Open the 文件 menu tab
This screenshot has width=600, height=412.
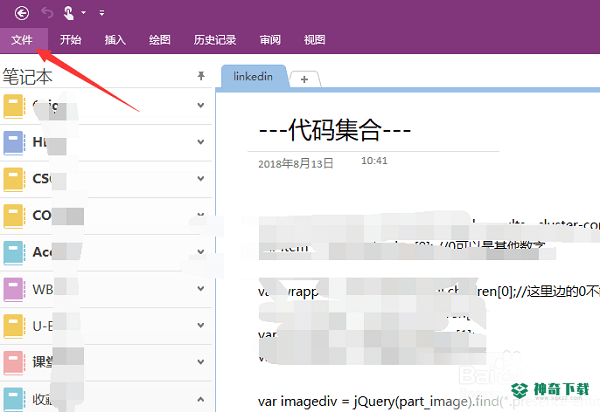tap(22, 40)
